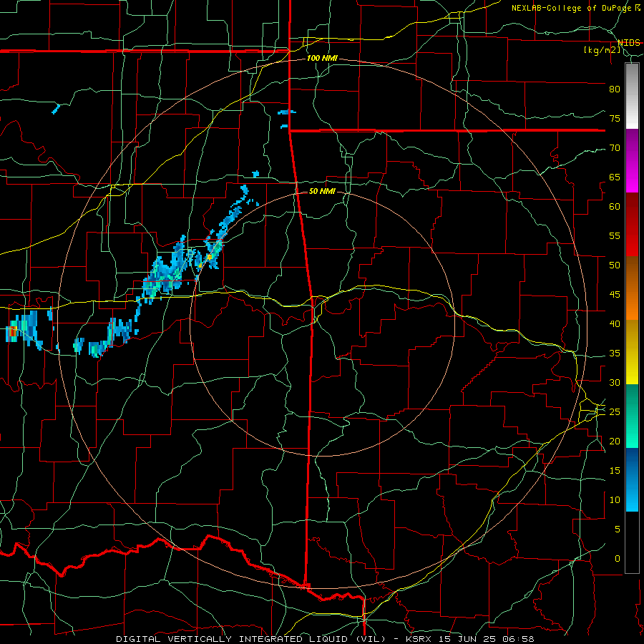644x644 pixels.
Task: Click the 65 scale value
Action: [x=615, y=177]
